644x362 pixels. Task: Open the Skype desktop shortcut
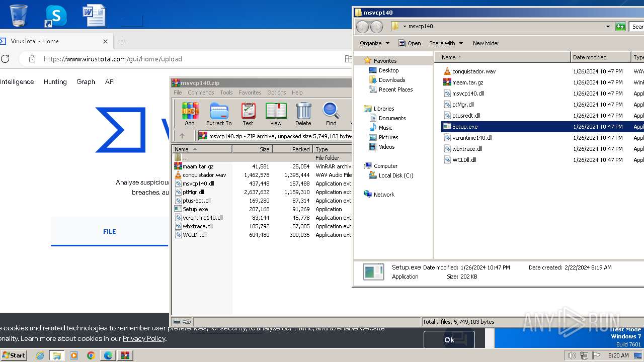pyautogui.click(x=55, y=16)
